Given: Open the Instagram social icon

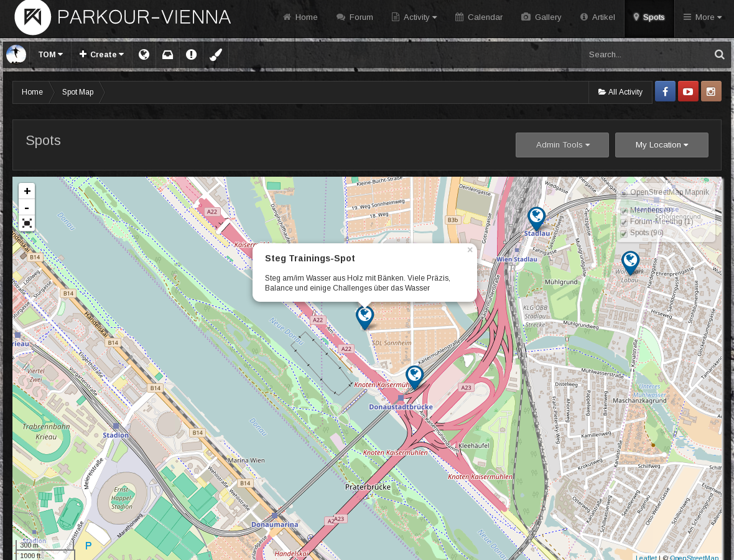Looking at the screenshot, I should click(x=711, y=91).
